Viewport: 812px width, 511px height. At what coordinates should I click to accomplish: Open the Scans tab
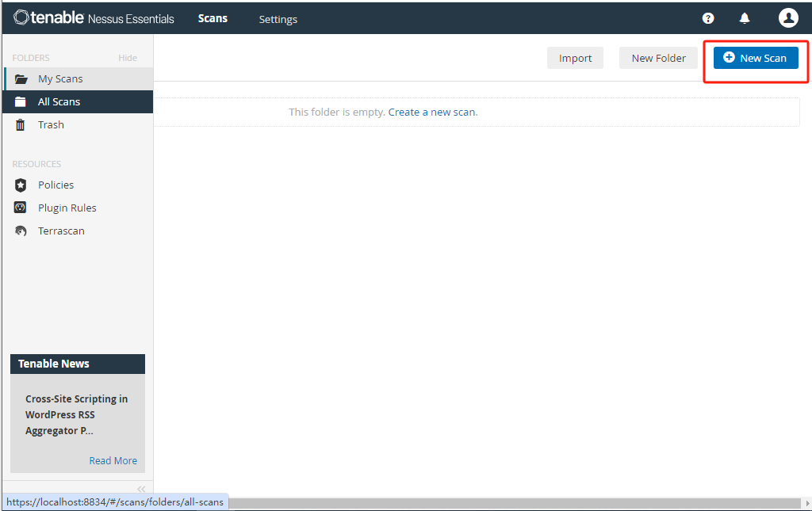pyautogui.click(x=213, y=19)
